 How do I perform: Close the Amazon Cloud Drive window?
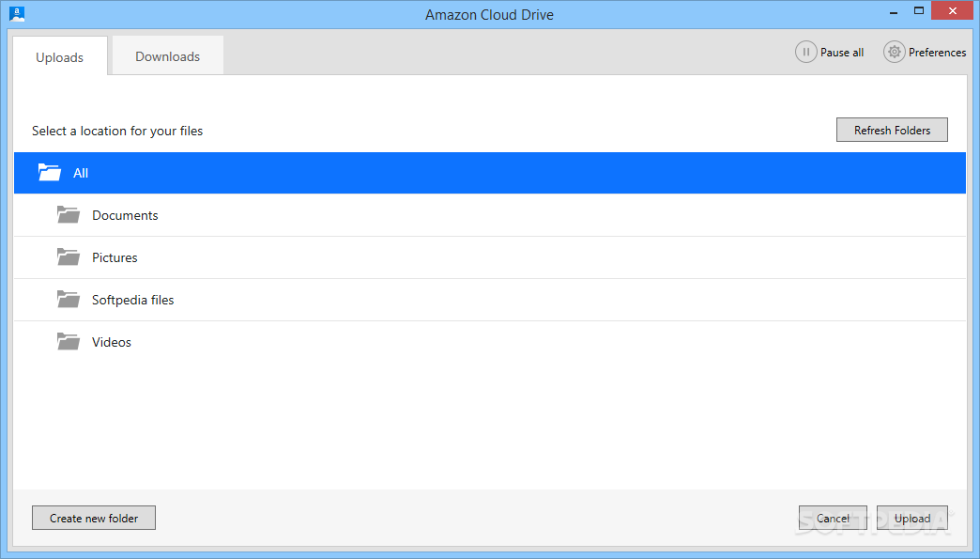pos(953,10)
